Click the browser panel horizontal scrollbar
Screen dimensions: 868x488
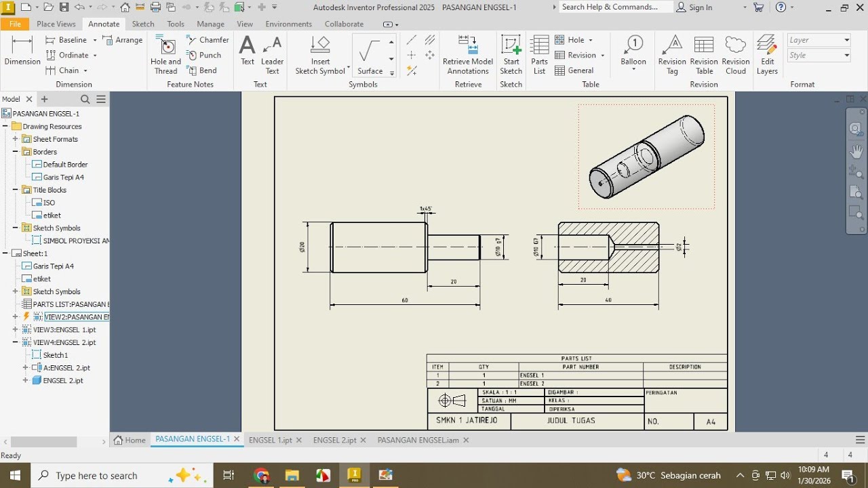click(x=44, y=442)
